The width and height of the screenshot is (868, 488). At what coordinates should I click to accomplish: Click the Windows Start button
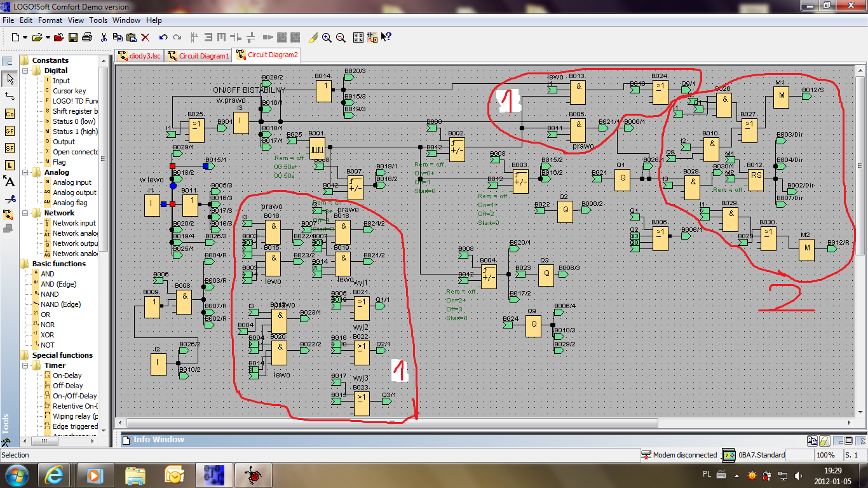point(17,475)
